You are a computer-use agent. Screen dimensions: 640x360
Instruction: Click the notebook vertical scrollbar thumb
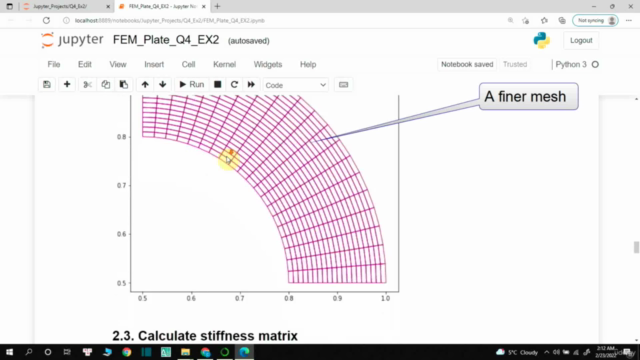[x=636, y=247]
